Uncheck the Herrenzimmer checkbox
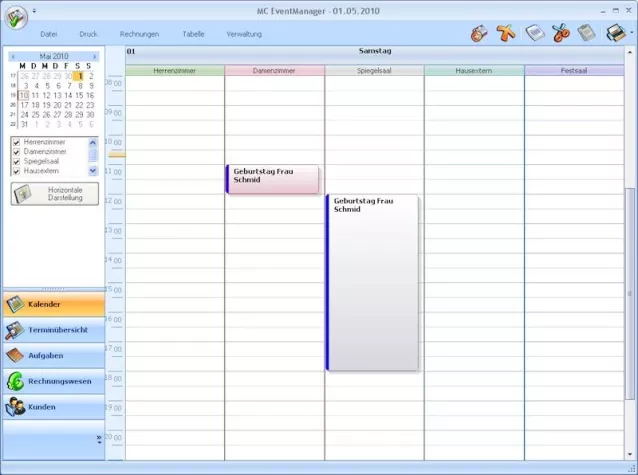Screen dimensions: 638x475 pyautogui.click(x=16, y=143)
